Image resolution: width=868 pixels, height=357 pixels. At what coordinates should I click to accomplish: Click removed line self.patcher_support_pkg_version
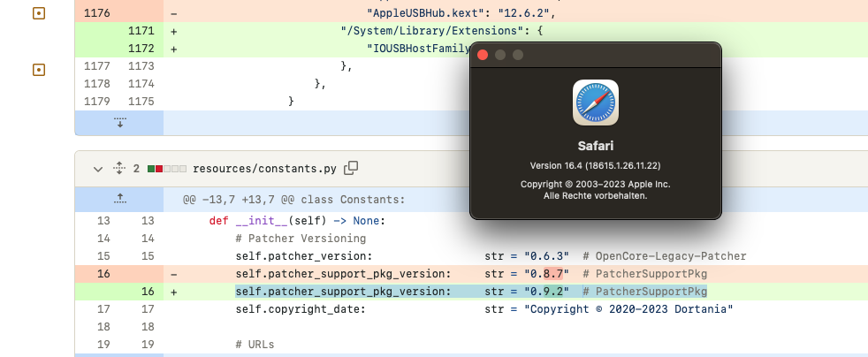(343, 274)
